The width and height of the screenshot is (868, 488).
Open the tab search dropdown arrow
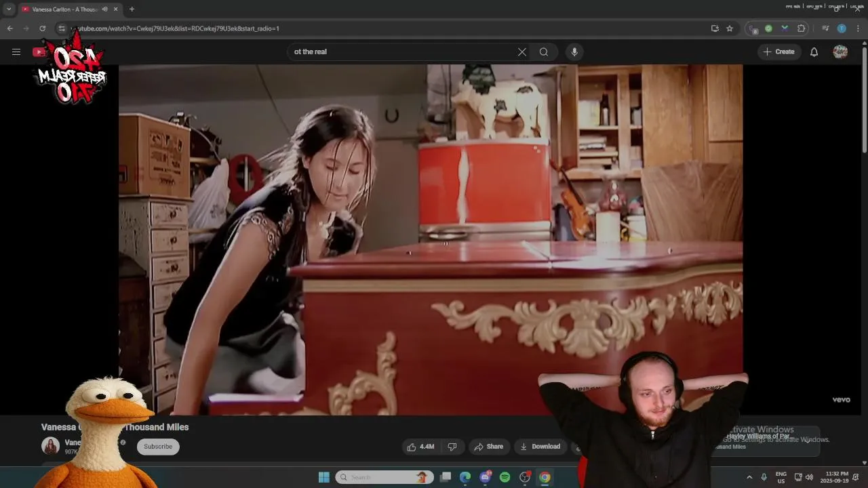(x=9, y=9)
